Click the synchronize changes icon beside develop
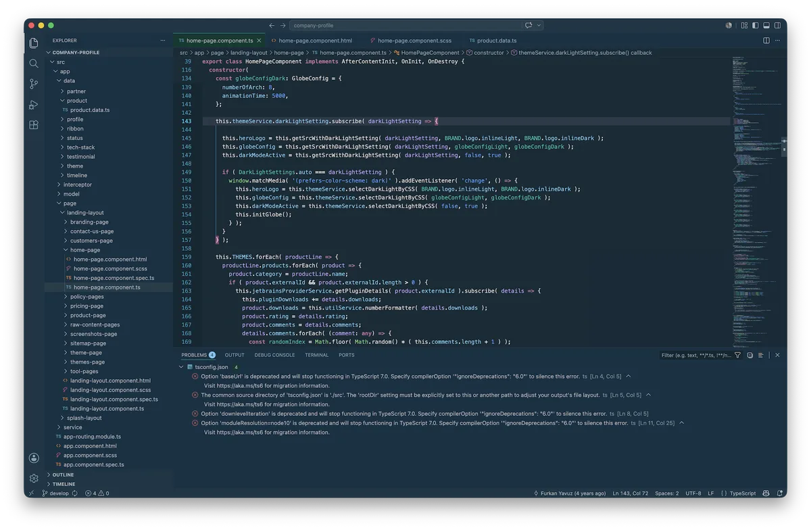The height and width of the screenshot is (532, 811). tap(74, 493)
